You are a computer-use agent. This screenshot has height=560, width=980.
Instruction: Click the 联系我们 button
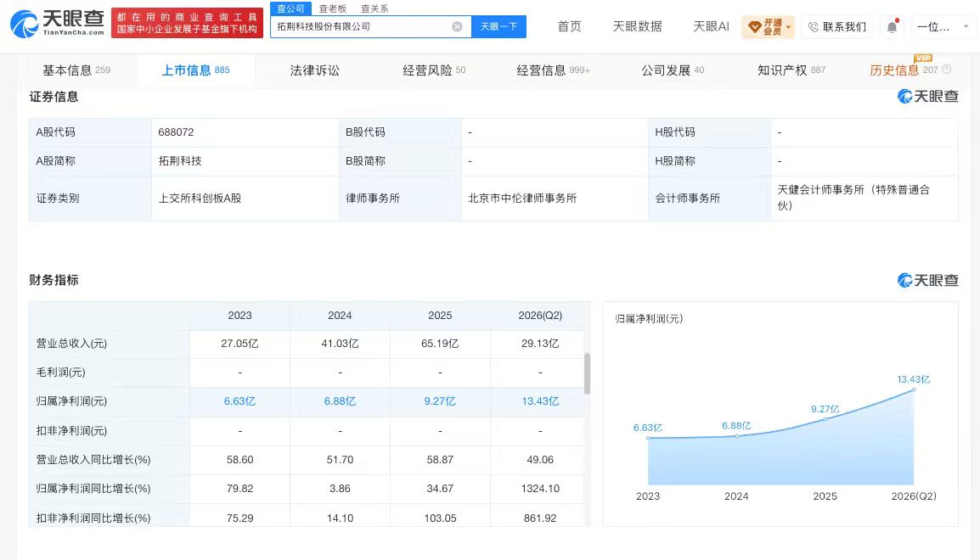pyautogui.click(x=836, y=27)
